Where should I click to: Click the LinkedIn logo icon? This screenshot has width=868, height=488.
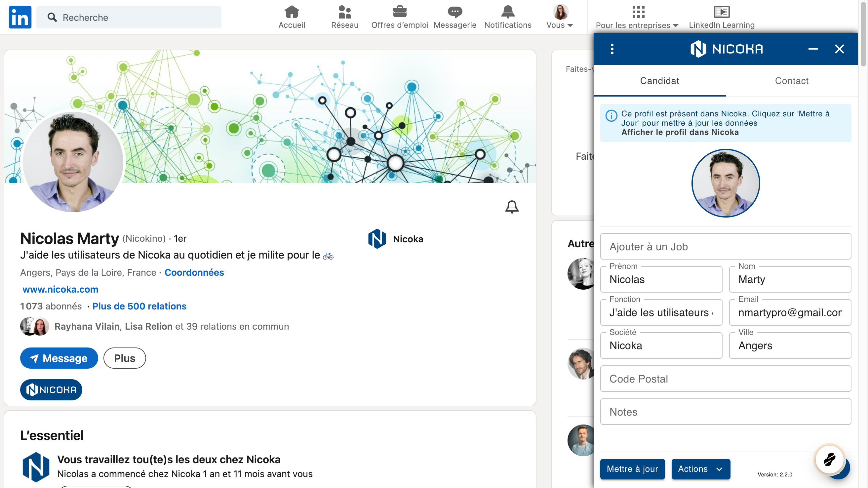(x=20, y=17)
